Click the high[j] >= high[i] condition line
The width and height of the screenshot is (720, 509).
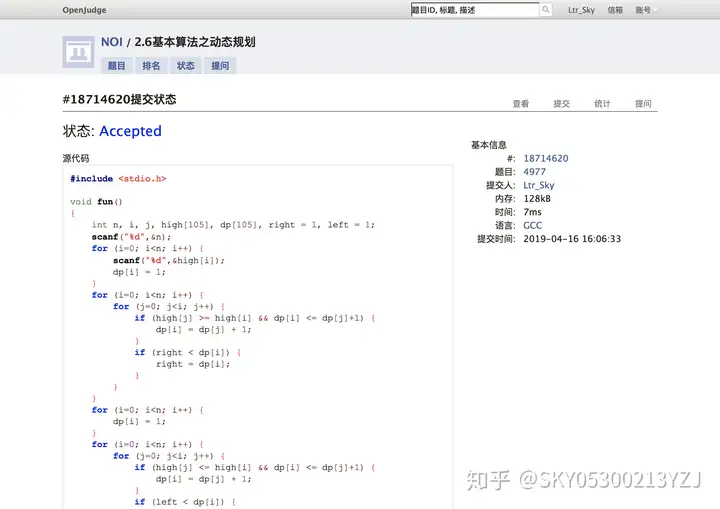coord(254,318)
